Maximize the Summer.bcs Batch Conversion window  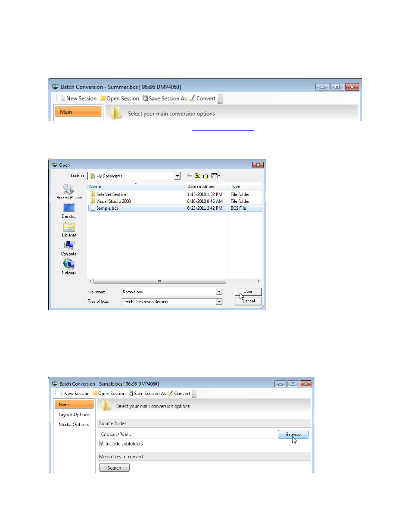[337, 87]
